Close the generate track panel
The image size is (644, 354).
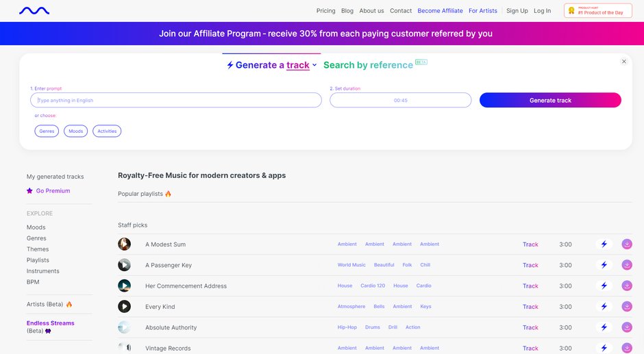(624, 62)
